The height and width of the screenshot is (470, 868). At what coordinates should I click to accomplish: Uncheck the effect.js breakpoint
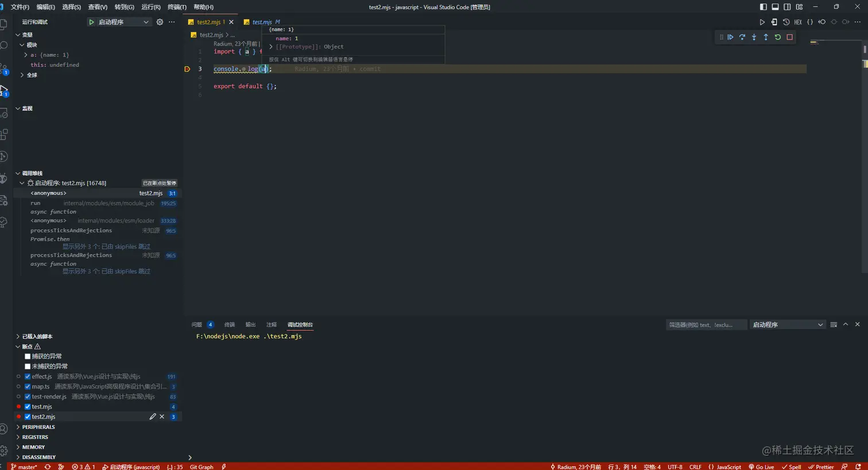pos(28,376)
